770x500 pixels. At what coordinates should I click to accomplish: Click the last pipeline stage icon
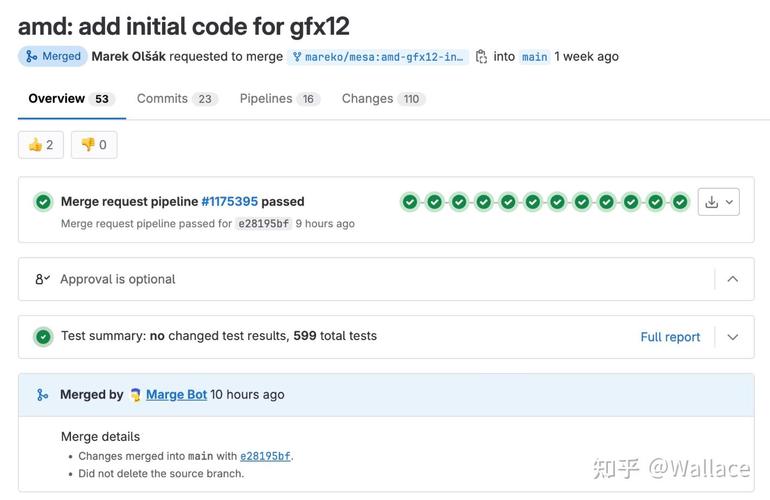[680, 202]
